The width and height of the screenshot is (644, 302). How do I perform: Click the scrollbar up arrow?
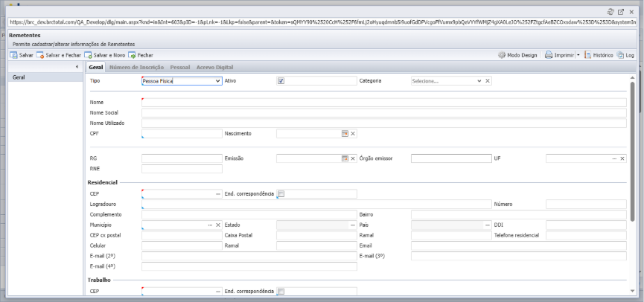tap(633, 77)
